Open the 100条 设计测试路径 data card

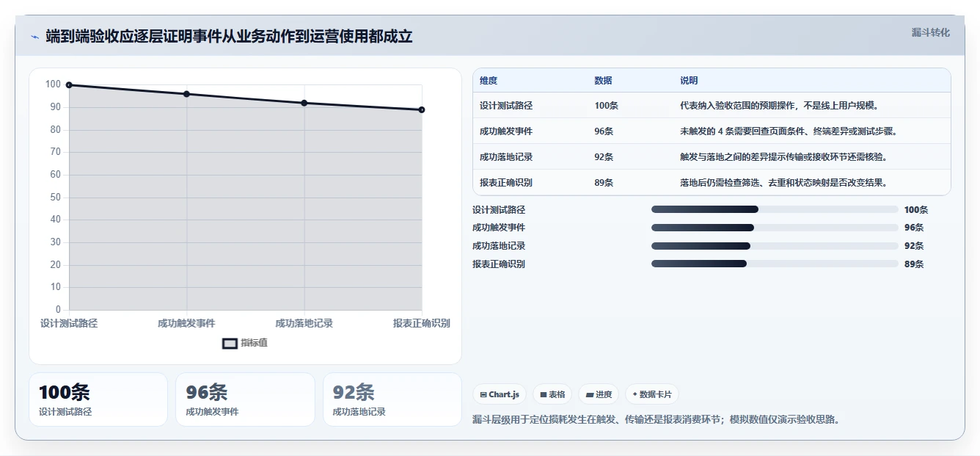(98, 399)
